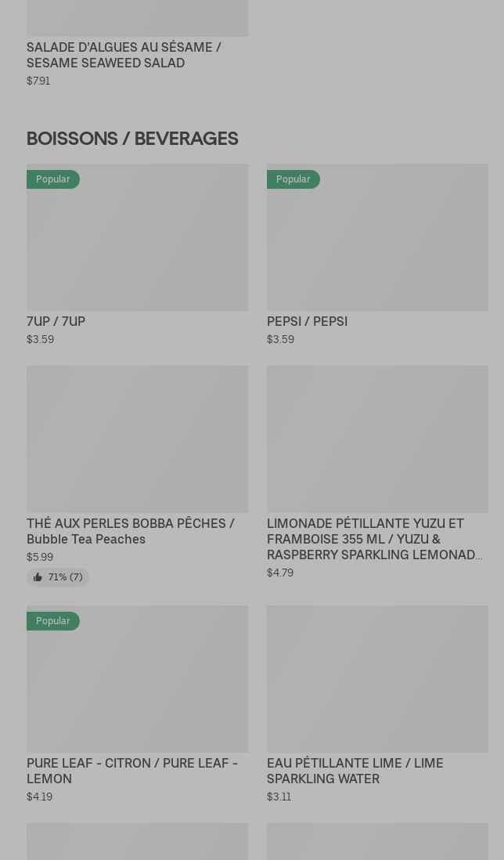Click the Lime Sparkling Water image
Viewport: 504px width, 860px height.
click(x=377, y=678)
